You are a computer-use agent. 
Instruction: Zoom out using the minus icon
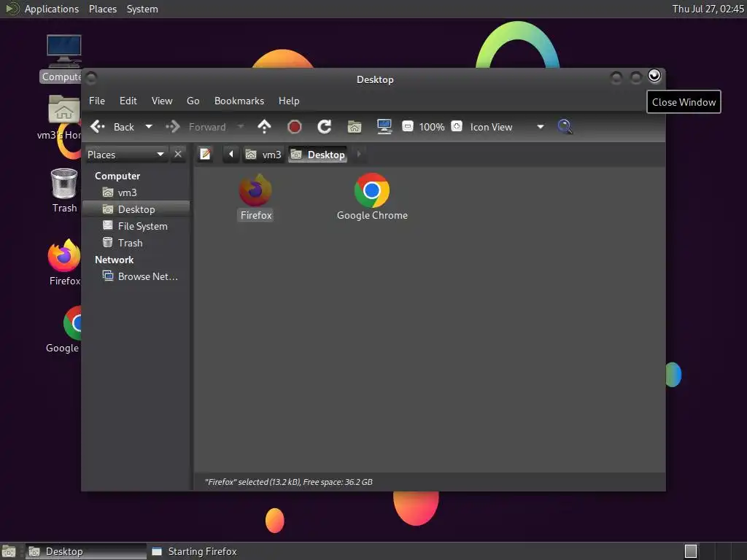click(408, 127)
